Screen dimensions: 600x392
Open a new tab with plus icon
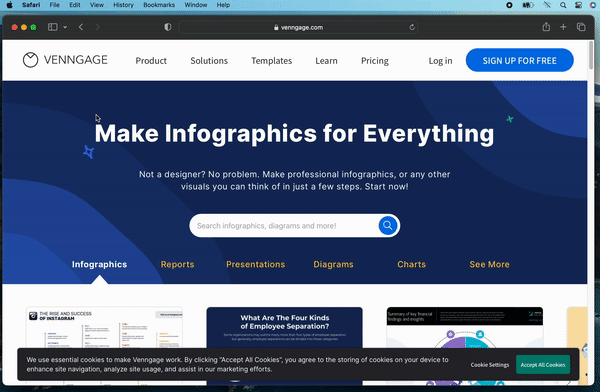coord(563,27)
